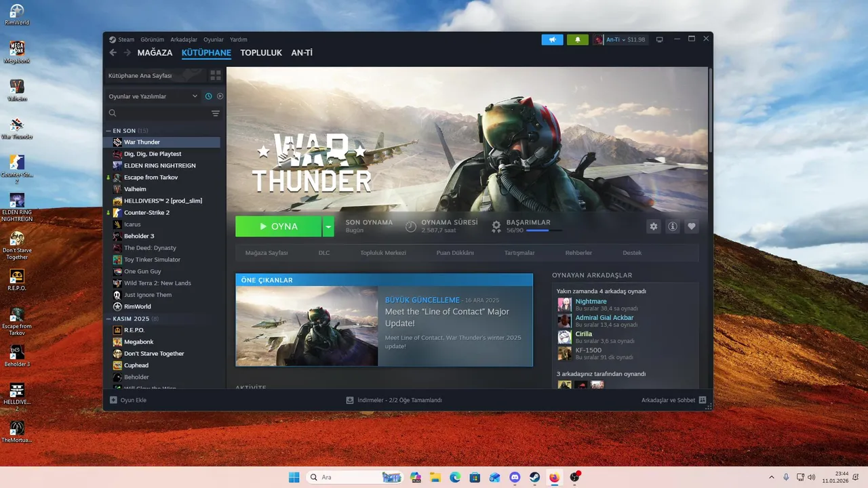Click the main library scrollbar
The height and width of the screenshot is (488, 868).
710,108
